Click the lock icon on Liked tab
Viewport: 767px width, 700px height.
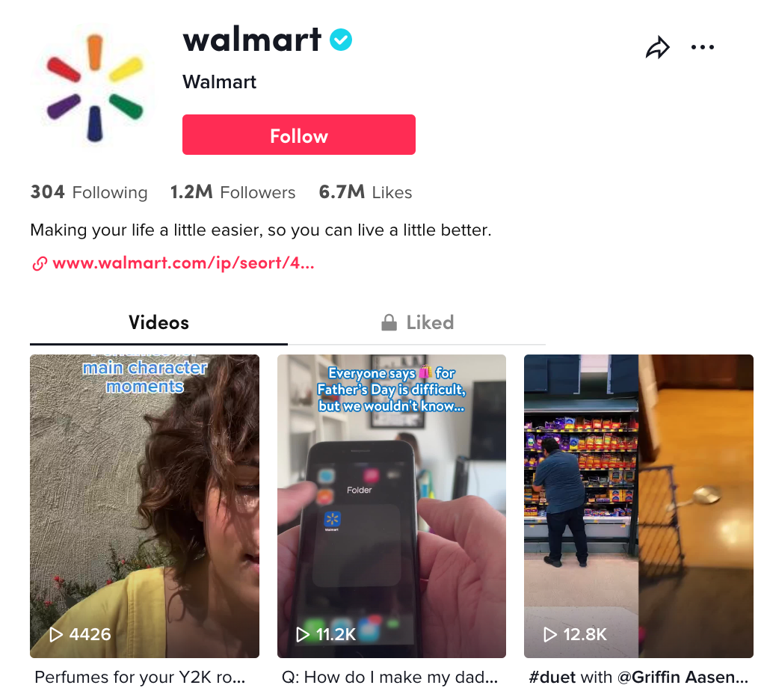pyautogui.click(x=389, y=322)
